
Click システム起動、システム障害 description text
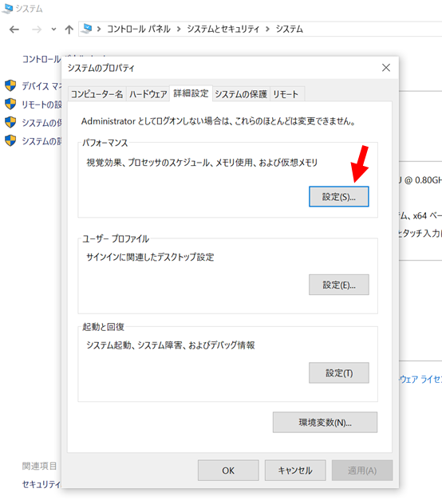[171, 345]
